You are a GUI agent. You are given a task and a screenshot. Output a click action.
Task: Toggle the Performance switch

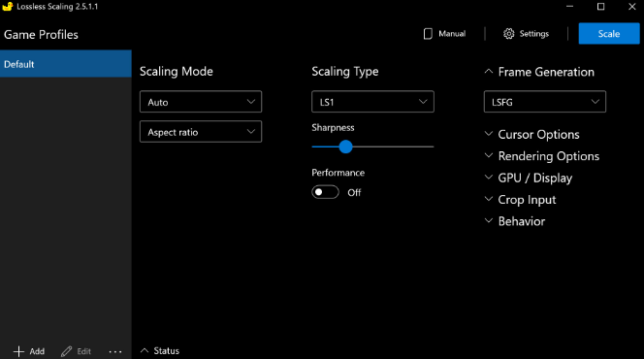coord(325,192)
